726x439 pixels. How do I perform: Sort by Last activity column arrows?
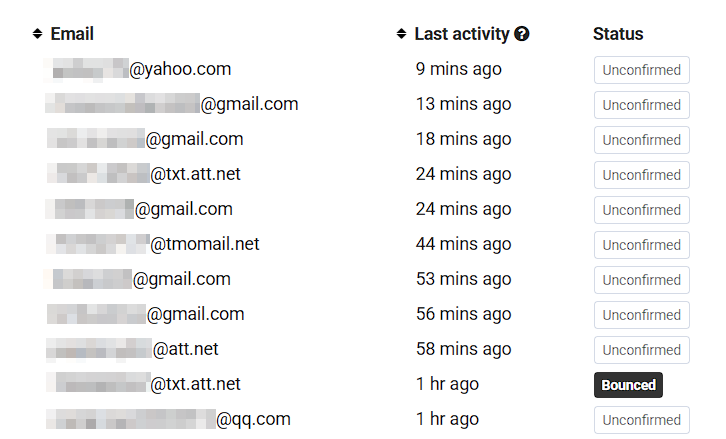tap(401, 34)
